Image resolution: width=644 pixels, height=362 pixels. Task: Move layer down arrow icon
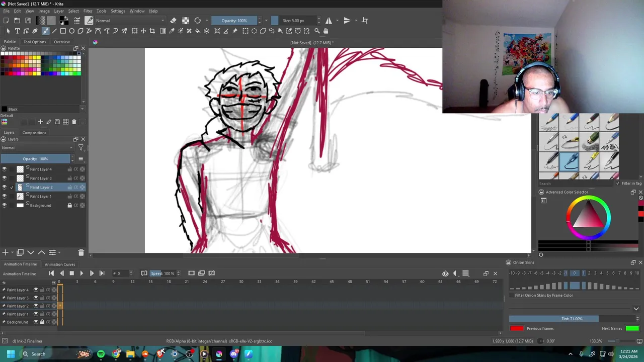tap(31, 252)
